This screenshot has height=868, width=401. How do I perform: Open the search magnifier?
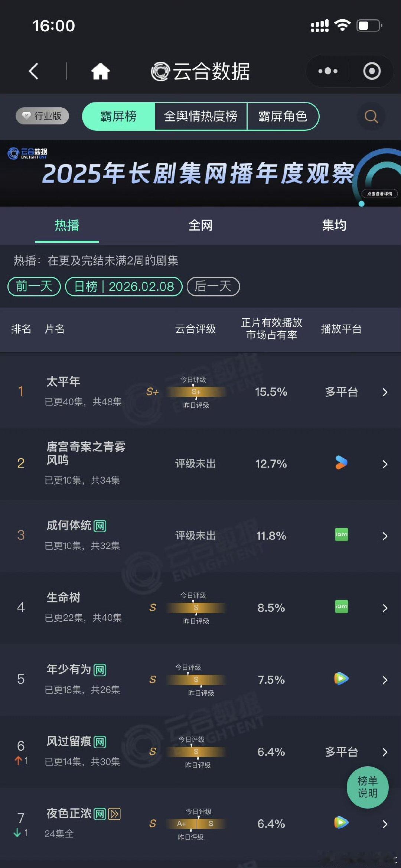click(370, 116)
